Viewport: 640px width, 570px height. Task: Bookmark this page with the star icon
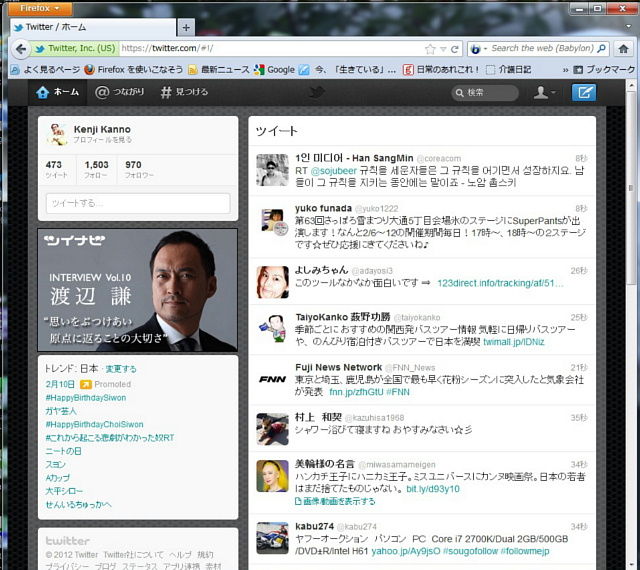pos(430,49)
